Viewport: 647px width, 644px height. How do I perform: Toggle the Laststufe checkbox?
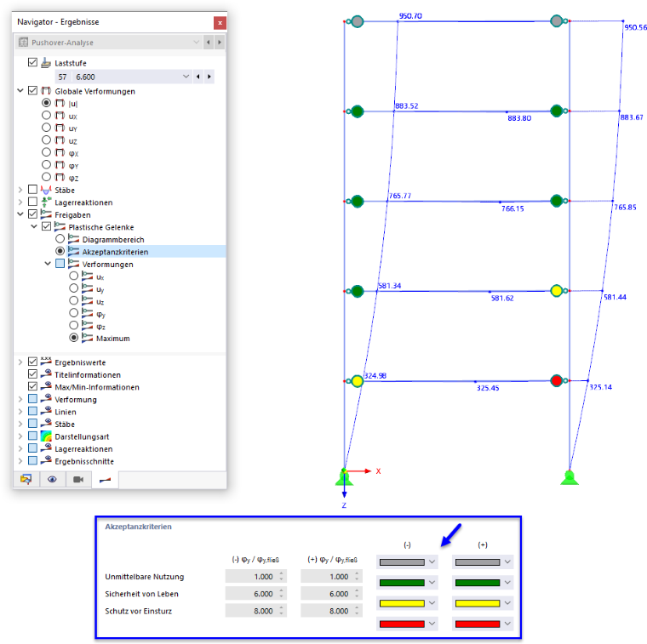pos(32,62)
